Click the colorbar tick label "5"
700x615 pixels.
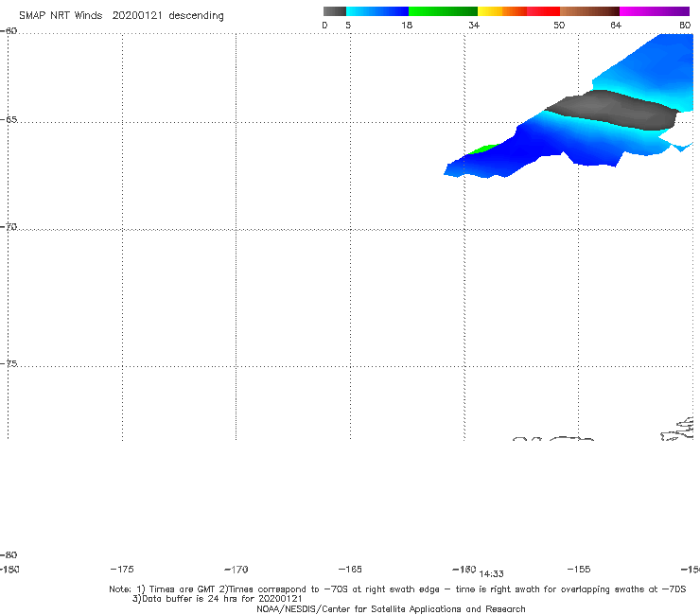tap(348, 26)
